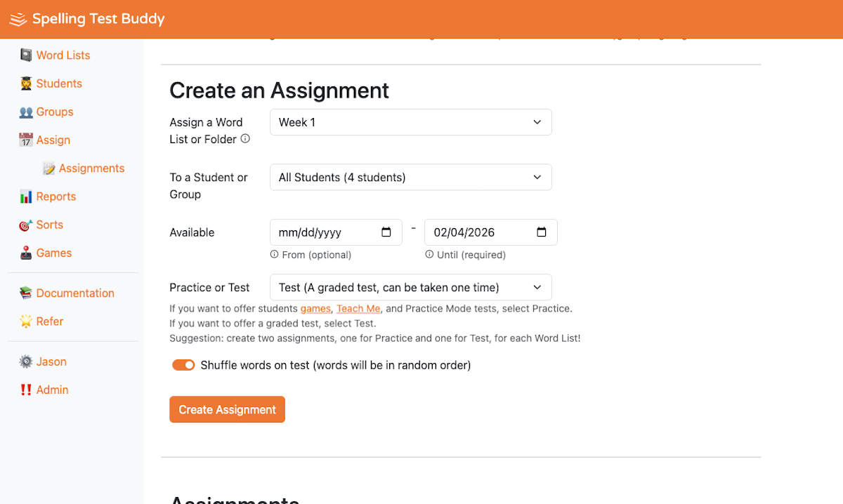Open the All Students selection dropdown
Image resolution: width=843 pixels, height=504 pixels.
pyautogui.click(x=410, y=177)
